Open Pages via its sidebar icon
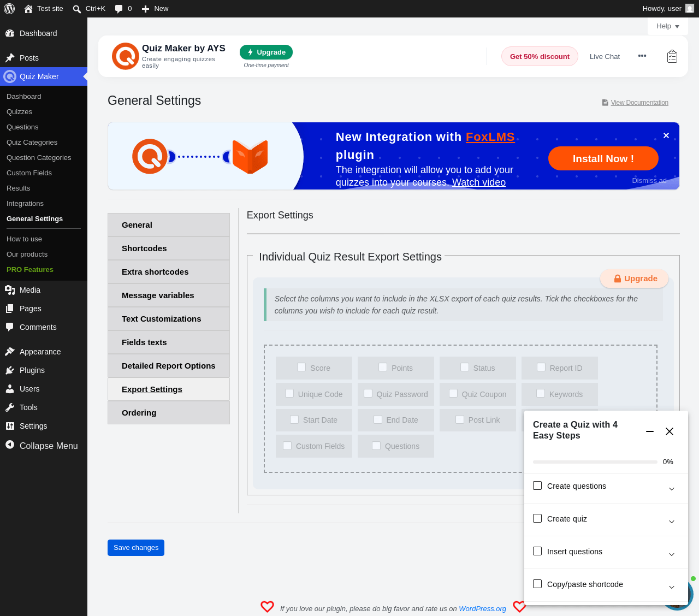This screenshot has height=616, width=699. (10, 309)
